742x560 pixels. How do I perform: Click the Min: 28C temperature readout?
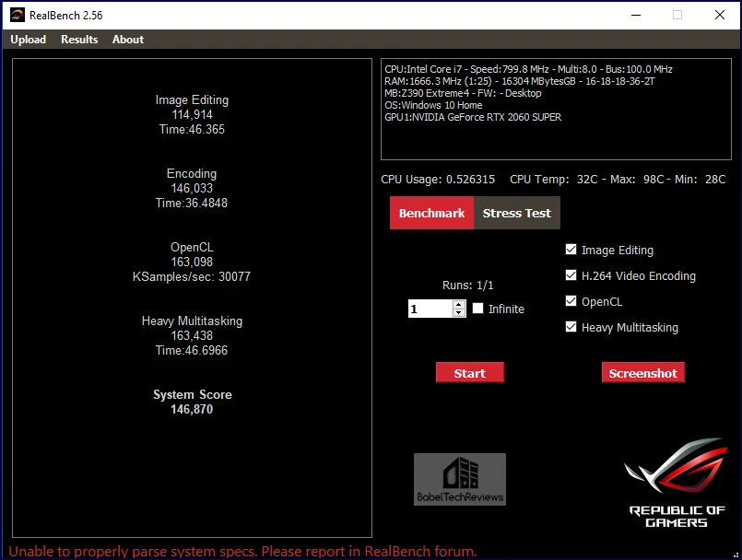tap(700, 180)
